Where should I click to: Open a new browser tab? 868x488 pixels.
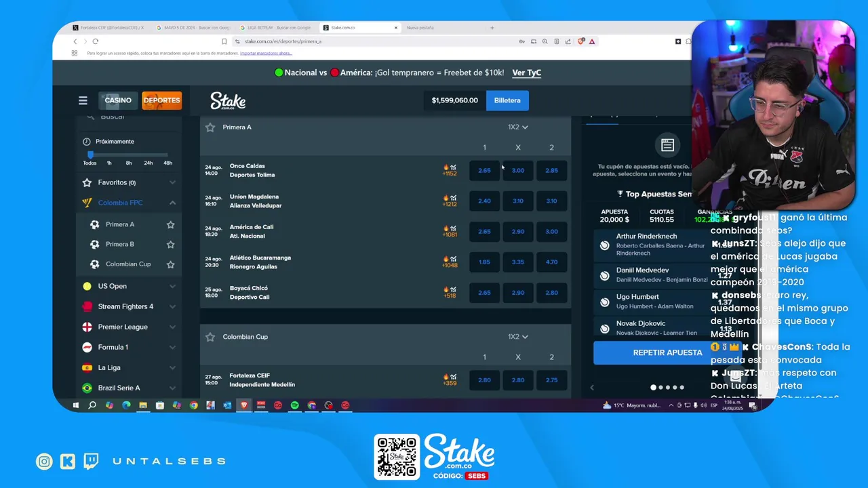492,28
